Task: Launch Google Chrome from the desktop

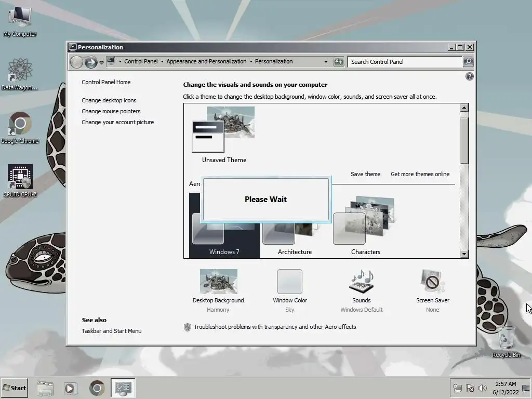Action: [20, 128]
